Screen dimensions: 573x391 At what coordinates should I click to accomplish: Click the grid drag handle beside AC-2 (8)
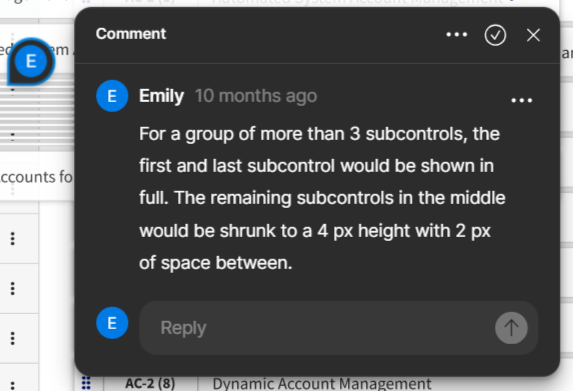(86, 383)
